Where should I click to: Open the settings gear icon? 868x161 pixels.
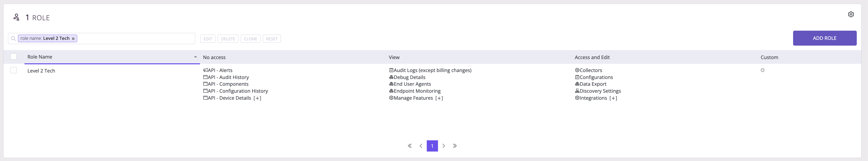click(x=851, y=14)
